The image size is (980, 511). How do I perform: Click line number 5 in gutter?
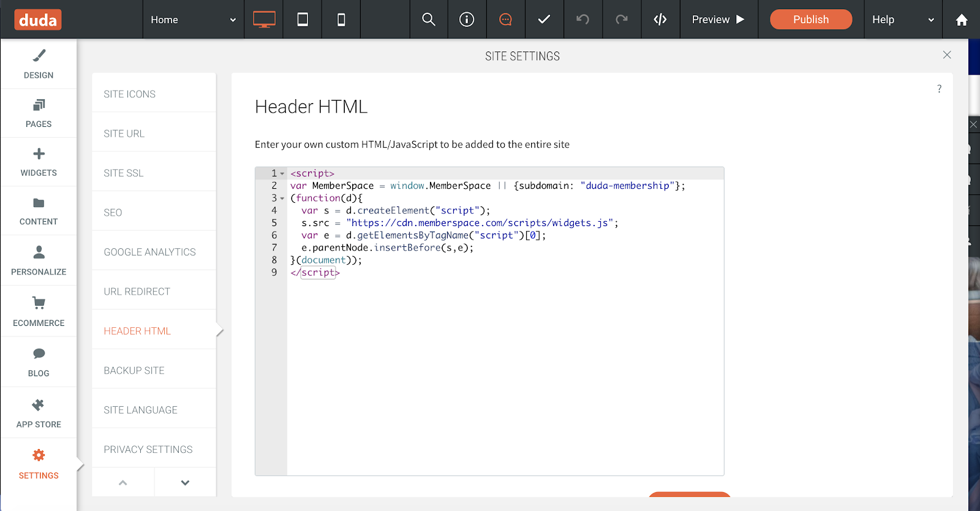click(274, 223)
